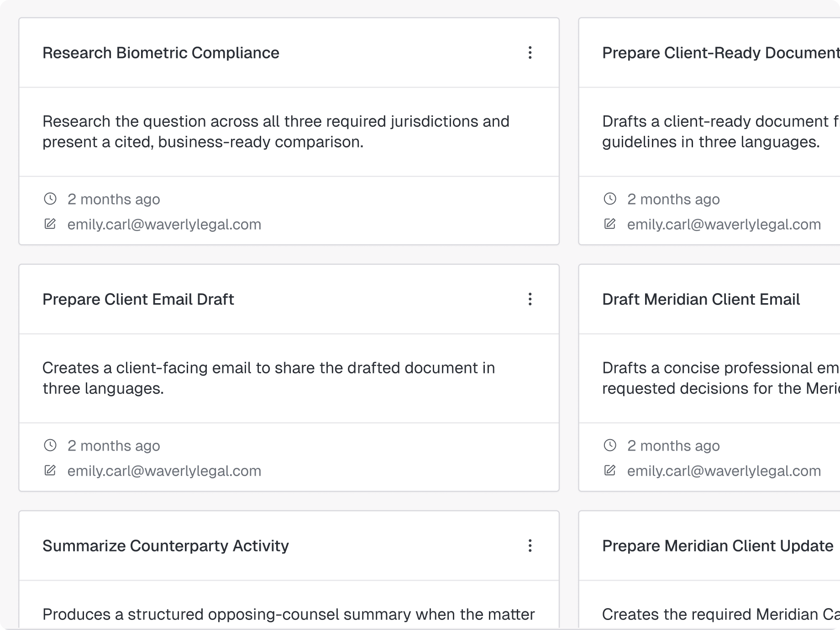Click clock icon on Research Biometric Compliance card
840x630 pixels.
coord(50,199)
